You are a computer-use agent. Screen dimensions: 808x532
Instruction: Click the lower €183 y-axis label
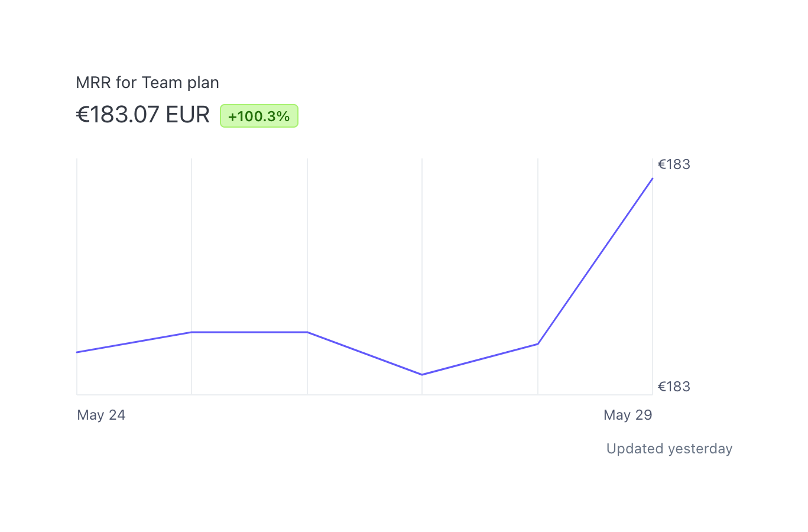click(674, 387)
